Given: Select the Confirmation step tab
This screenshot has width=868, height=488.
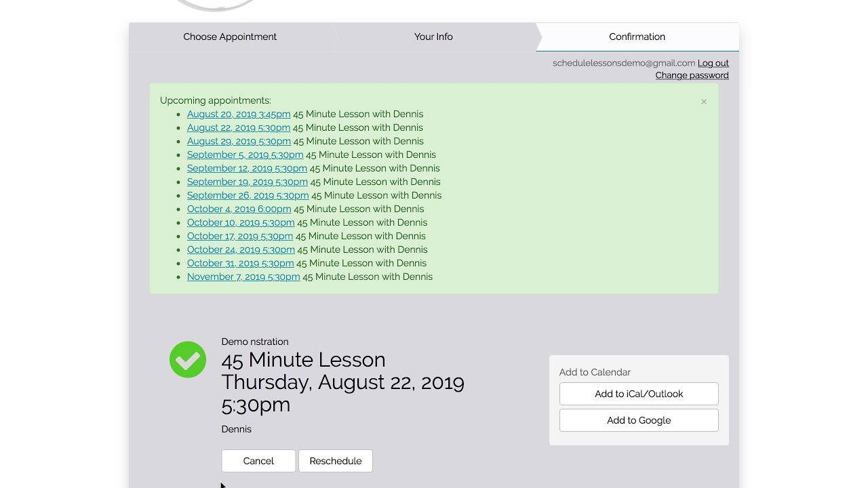Looking at the screenshot, I should click(x=637, y=37).
